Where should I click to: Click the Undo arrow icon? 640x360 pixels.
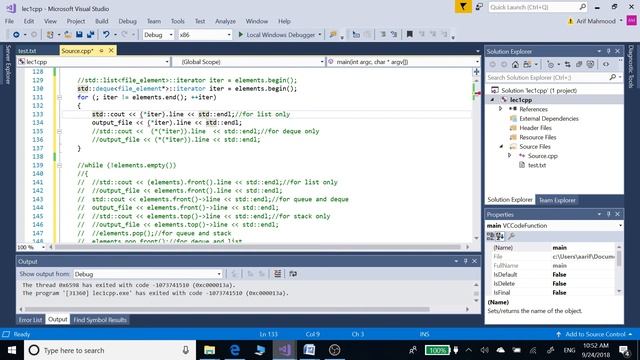(106, 35)
